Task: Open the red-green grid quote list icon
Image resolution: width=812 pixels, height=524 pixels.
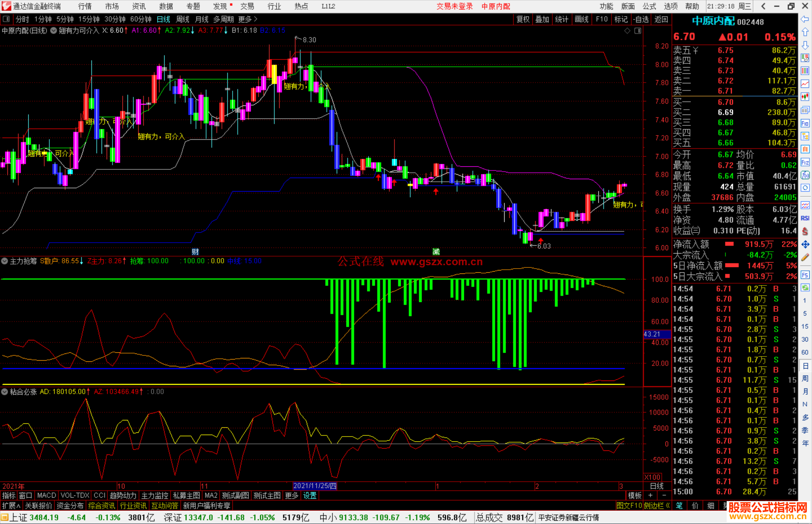Action: [x=805, y=58]
